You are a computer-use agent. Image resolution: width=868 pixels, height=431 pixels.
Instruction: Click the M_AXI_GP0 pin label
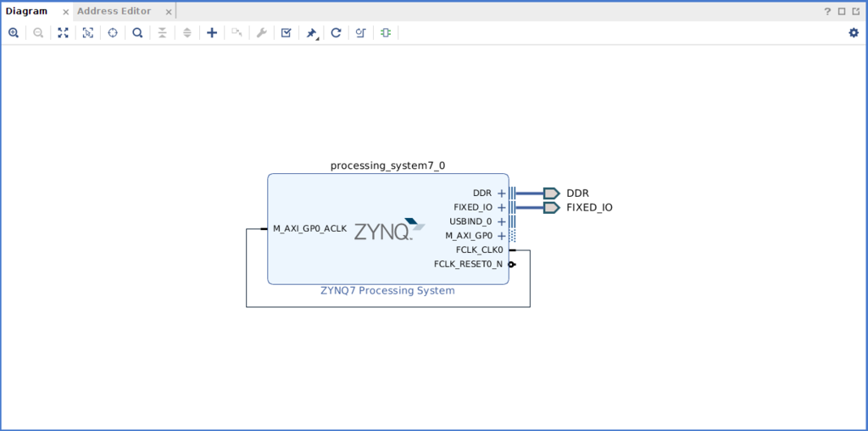468,236
